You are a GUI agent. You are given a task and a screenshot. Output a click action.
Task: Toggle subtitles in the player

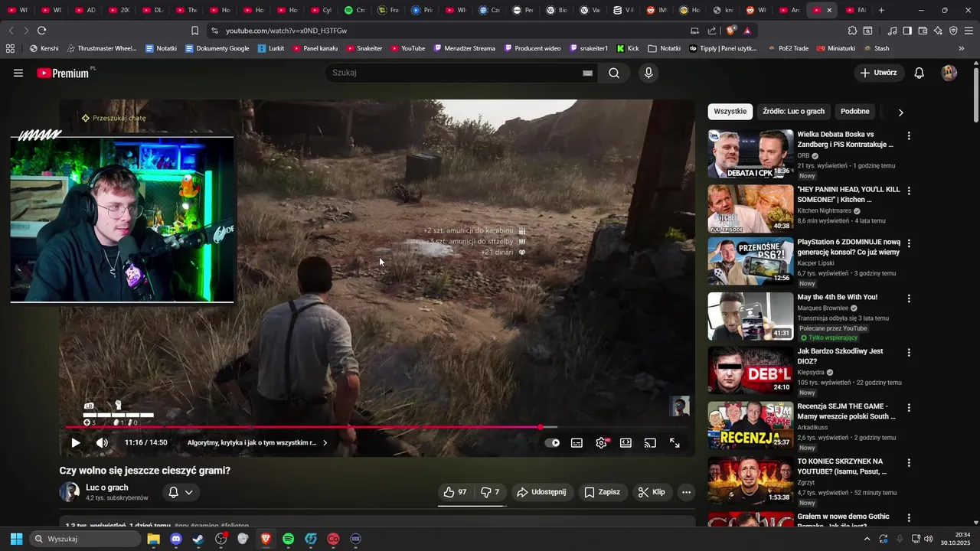577,442
